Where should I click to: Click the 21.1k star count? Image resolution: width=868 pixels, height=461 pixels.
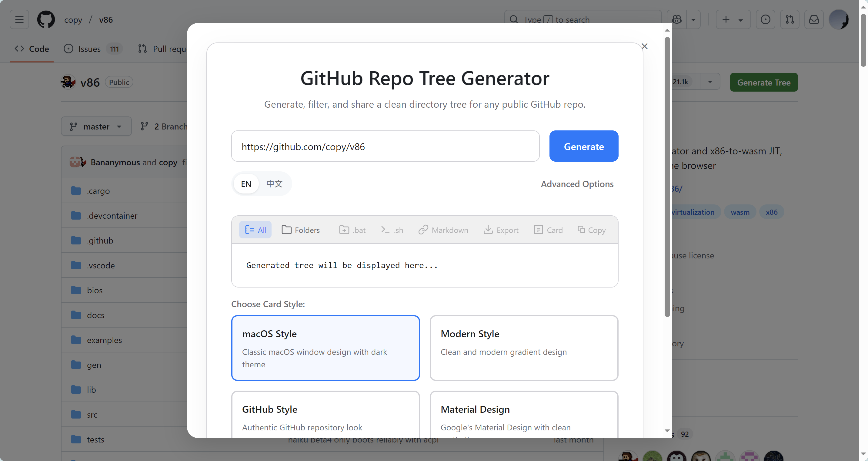pyautogui.click(x=681, y=82)
